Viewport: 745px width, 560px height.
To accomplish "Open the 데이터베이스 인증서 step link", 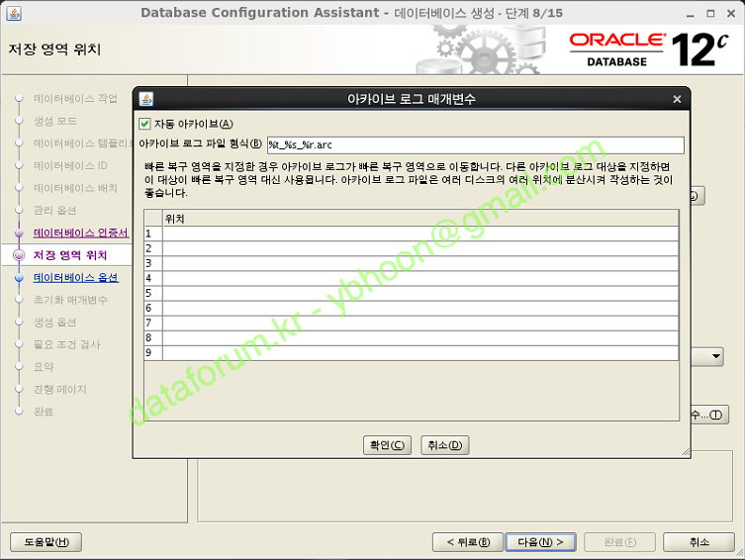I will point(81,233).
